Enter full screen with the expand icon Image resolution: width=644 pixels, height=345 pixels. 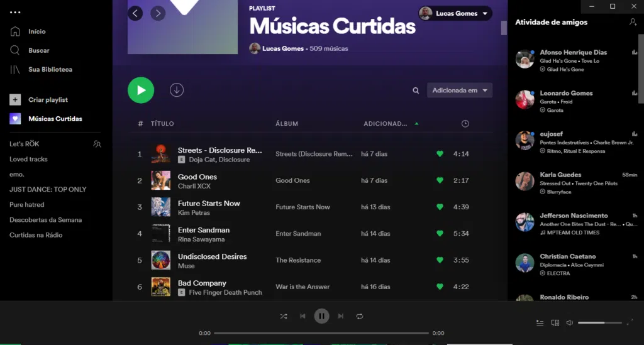[x=630, y=322]
